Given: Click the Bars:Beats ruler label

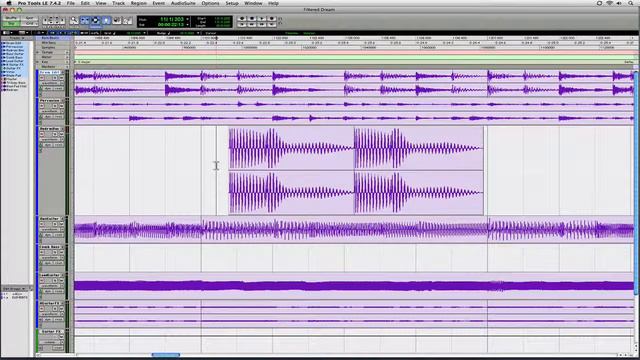Looking at the screenshot, I should coord(50,38).
